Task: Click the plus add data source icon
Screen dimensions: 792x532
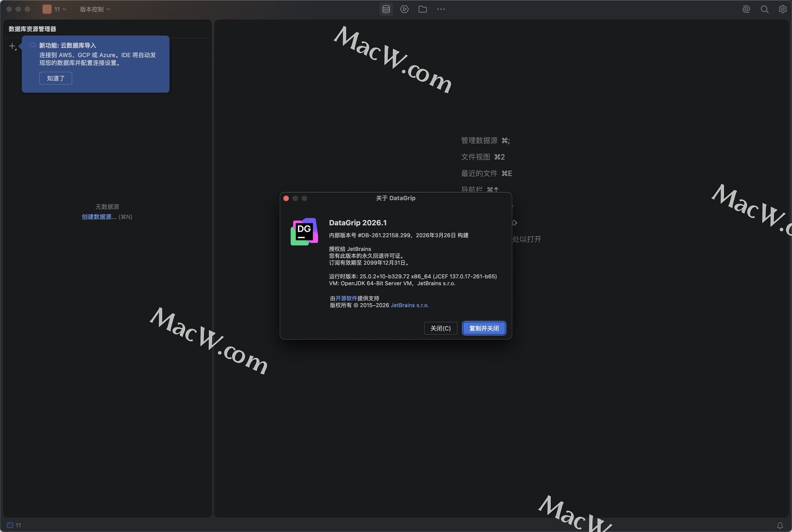Action: [12, 46]
